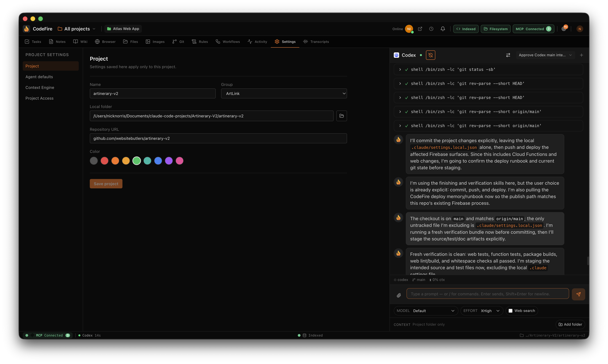Screen dimensions: 608x364
Task: Click the status bar MCP Connected indicator
Action: [x=48, y=335]
